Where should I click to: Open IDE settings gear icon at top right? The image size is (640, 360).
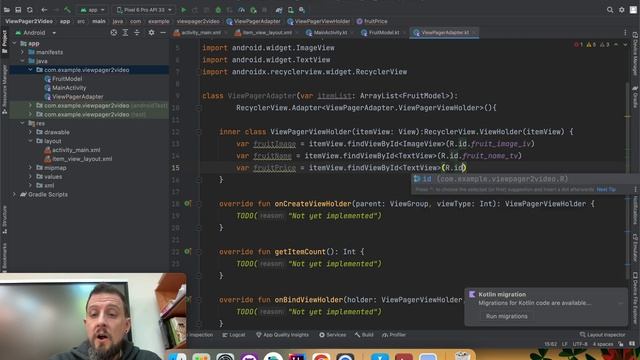(621, 10)
